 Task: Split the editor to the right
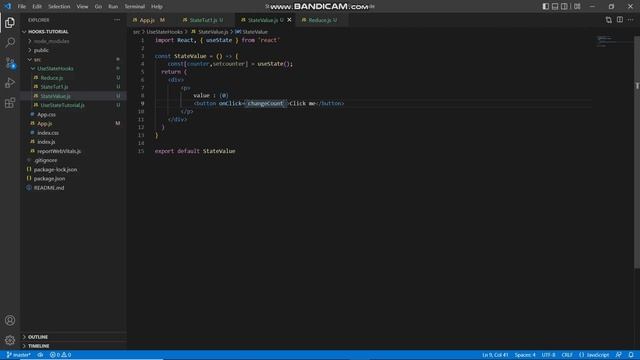click(x=620, y=20)
